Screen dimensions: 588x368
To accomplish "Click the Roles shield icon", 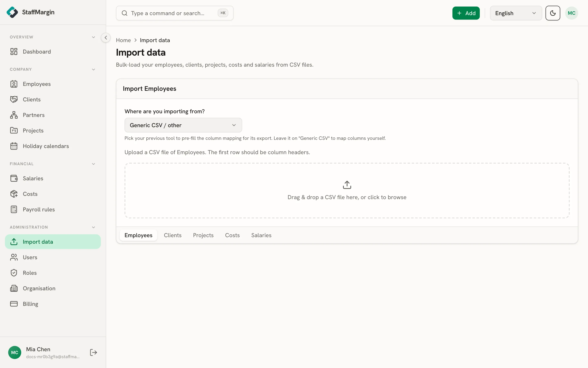I will pyautogui.click(x=14, y=273).
